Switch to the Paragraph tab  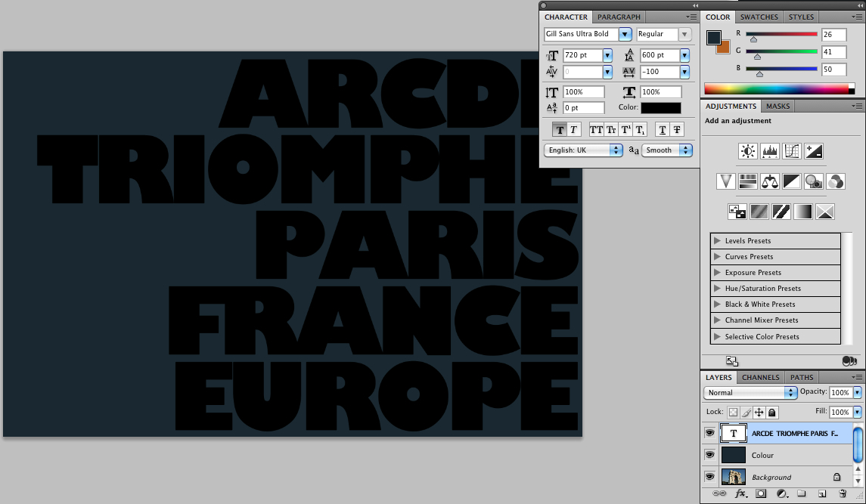619,17
